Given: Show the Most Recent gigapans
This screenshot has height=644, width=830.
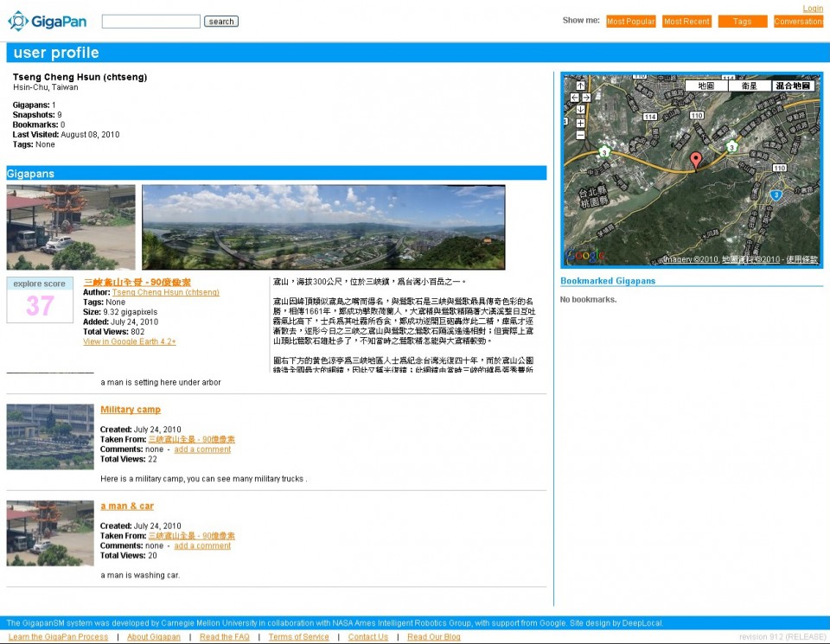Looking at the screenshot, I should 686,22.
